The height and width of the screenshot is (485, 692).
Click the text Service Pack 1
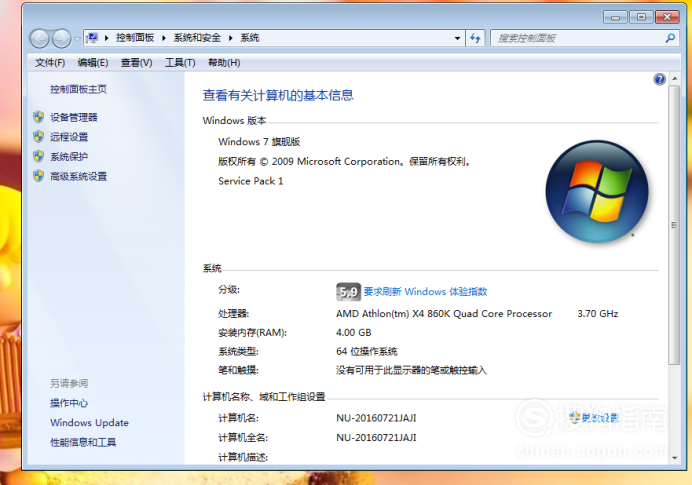tap(251, 181)
